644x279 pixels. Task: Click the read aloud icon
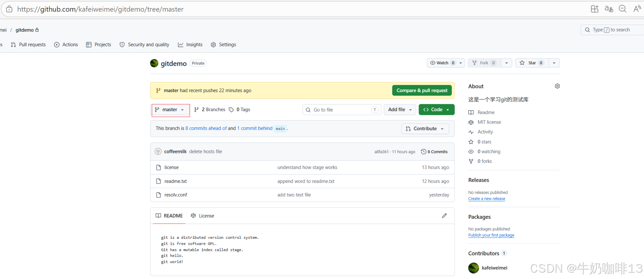(637, 9)
